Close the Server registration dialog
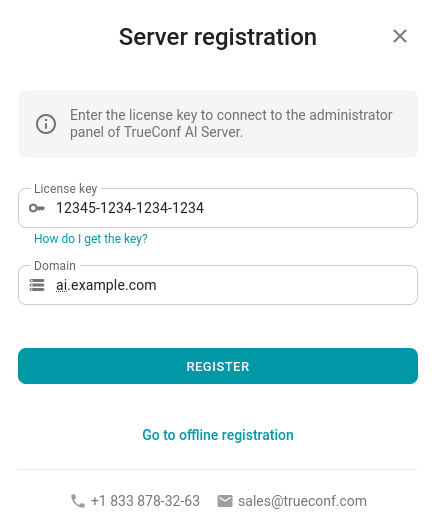This screenshot has width=436, height=526. pyautogui.click(x=400, y=36)
